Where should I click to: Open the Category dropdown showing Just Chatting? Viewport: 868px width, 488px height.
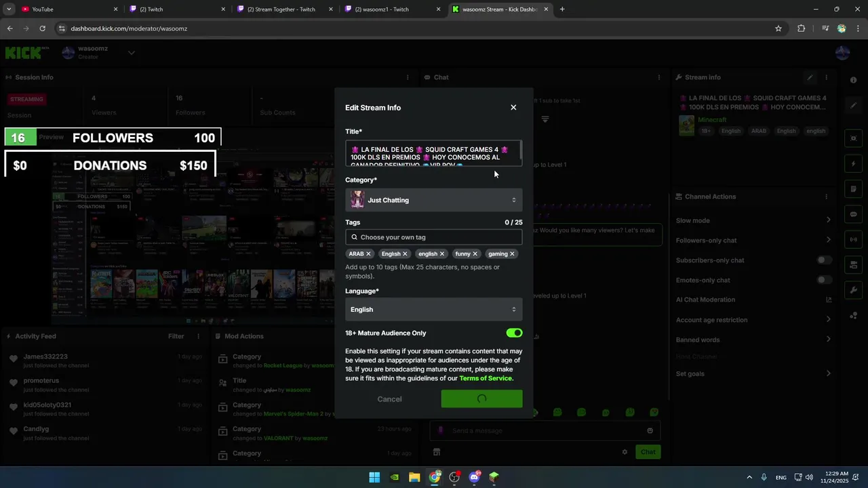pos(433,200)
